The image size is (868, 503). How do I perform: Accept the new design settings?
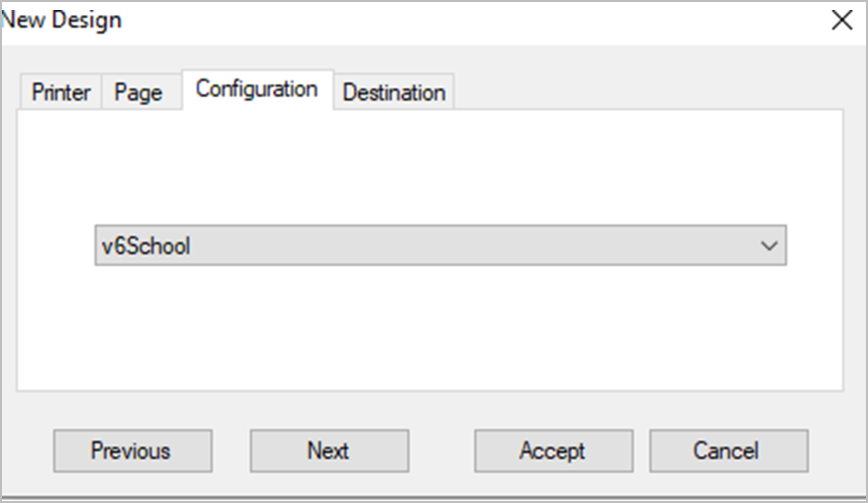point(552,450)
